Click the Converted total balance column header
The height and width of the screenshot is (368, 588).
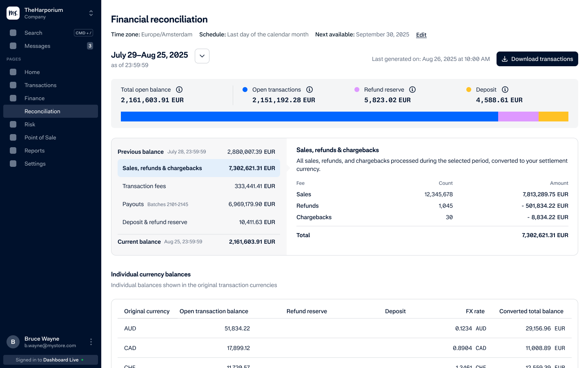click(x=531, y=311)
